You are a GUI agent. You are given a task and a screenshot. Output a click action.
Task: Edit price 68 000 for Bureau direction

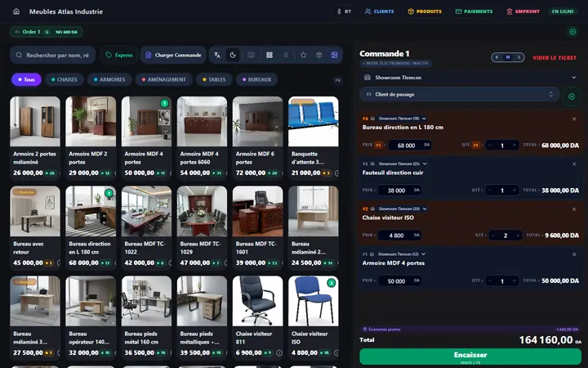[x=409, y=146]
